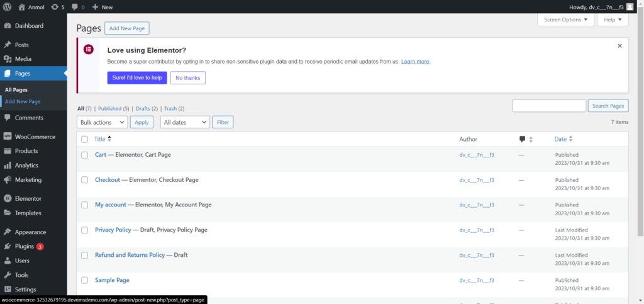
Task: Click the Analytics bar chart icon
Action: pyautogui.click(x=8, y=165)
